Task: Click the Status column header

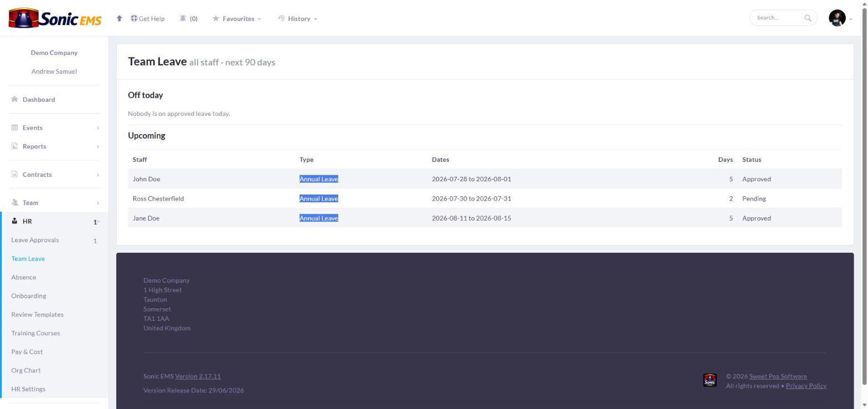Action: click(x=752, y=160)
